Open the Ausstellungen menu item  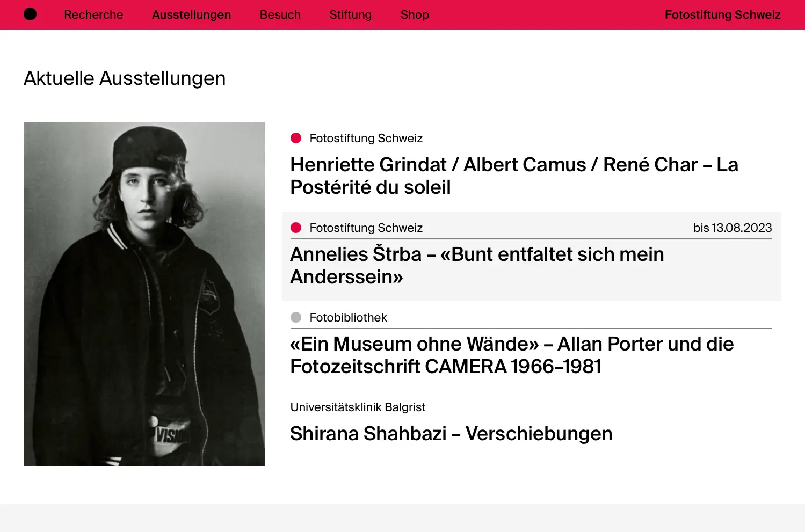(x=191, y=14)
